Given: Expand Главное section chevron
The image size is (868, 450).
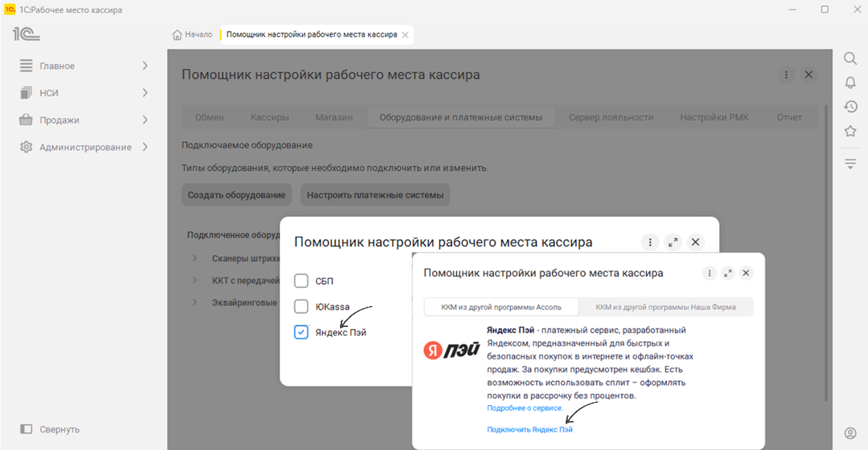Looking at the screenshot, I should click(x=145, y=66).
